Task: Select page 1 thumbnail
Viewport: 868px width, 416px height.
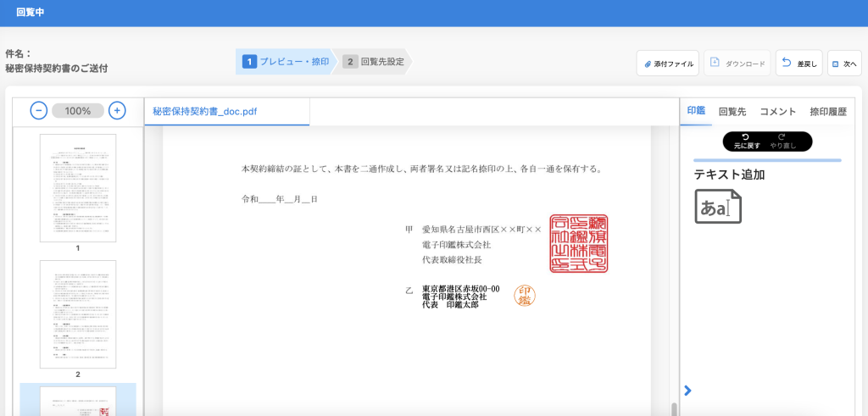Action: coord(78,188)
